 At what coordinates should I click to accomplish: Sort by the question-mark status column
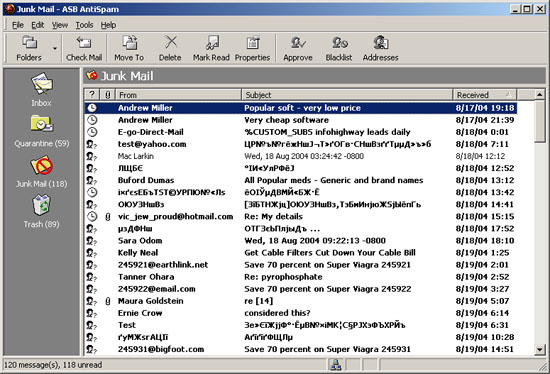point(92,95)
